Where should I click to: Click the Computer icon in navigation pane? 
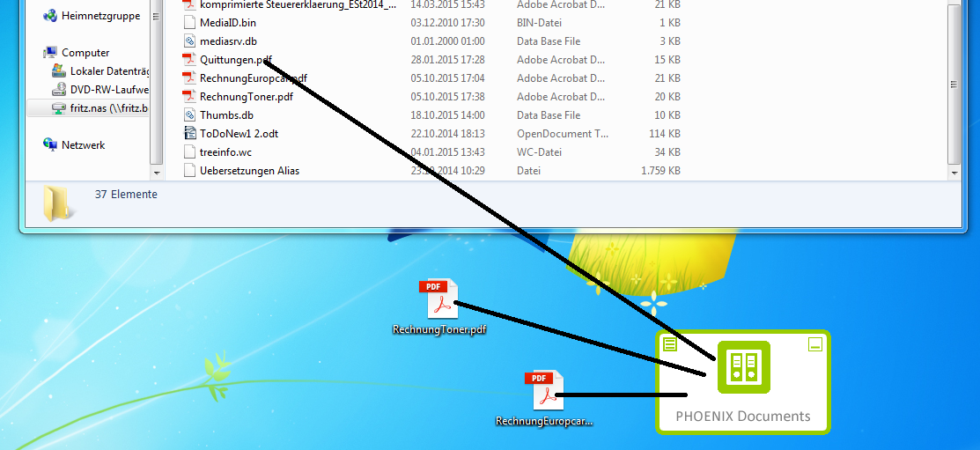(x=50, y=53)
